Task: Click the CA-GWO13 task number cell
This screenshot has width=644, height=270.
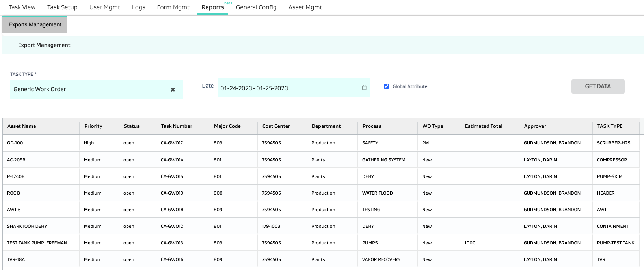Action: click(172, 243)
